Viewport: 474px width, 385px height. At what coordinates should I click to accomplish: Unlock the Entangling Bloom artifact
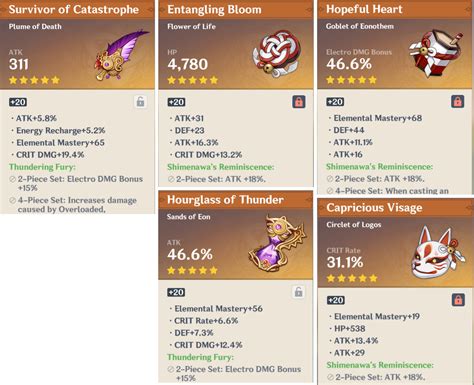click(x=299, y=102)
